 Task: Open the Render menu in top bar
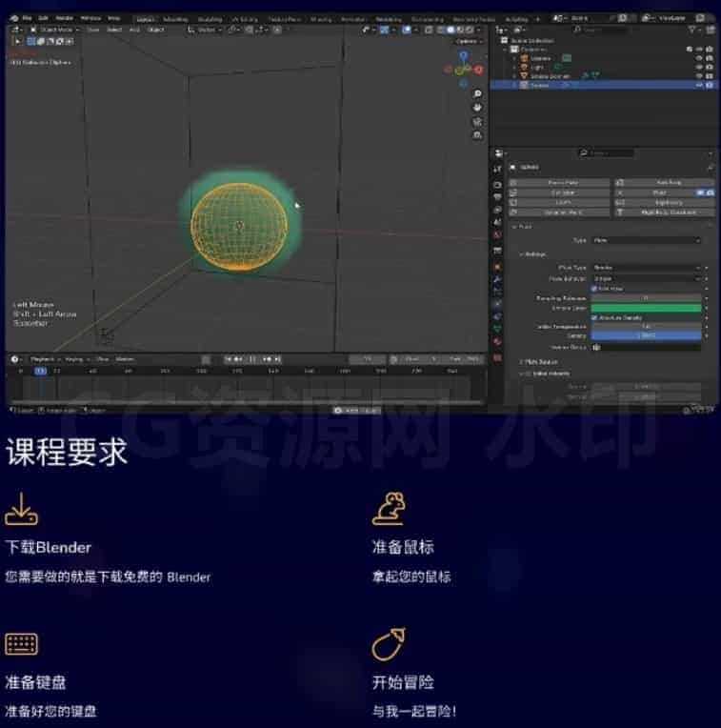tap(65, 18)
